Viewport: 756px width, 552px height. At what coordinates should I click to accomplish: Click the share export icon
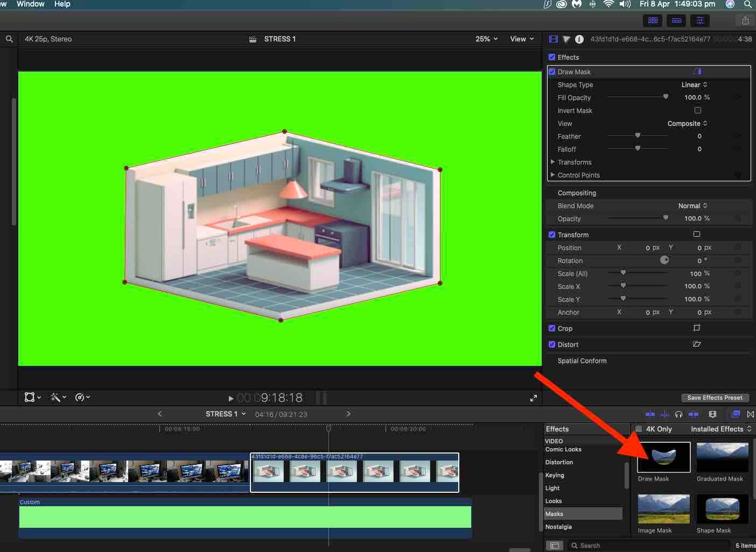[745, 20]
